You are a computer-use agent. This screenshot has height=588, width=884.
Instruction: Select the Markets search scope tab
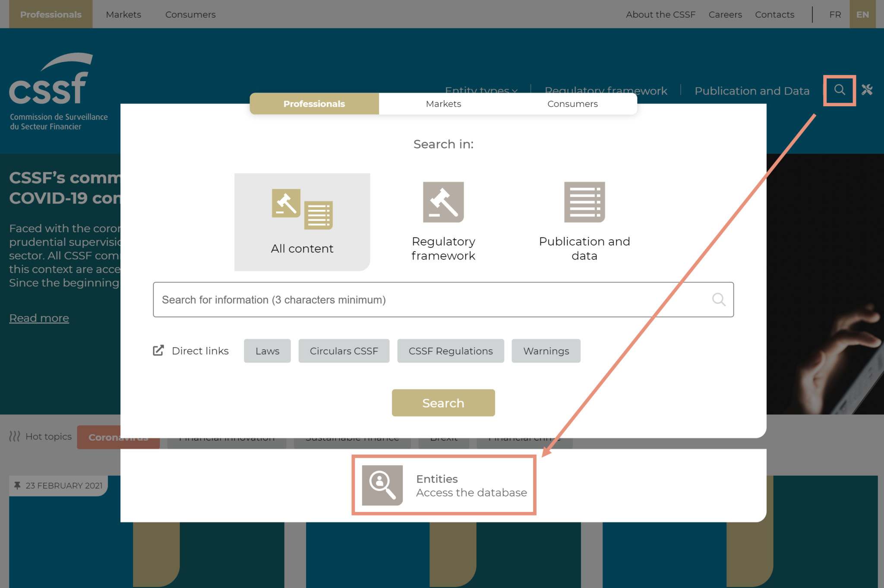pyautogui.click(x=443, y=104)
